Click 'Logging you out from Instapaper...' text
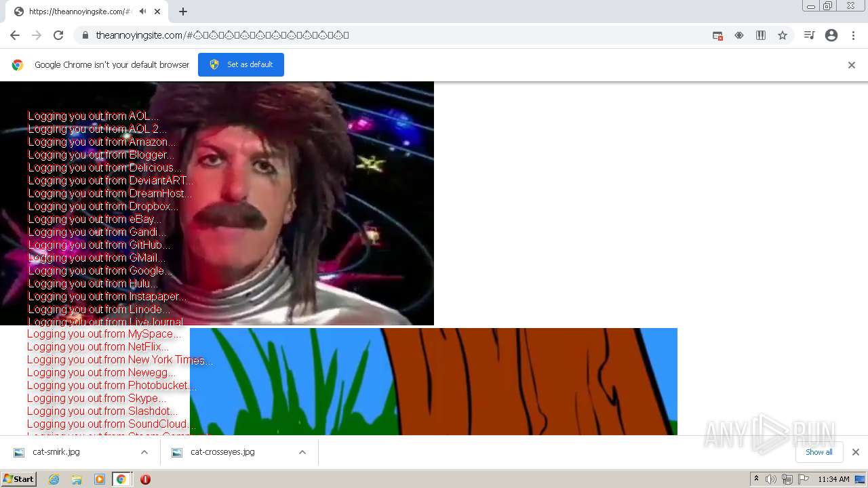This screenshot has width=868, height=488. click(107, 296)
